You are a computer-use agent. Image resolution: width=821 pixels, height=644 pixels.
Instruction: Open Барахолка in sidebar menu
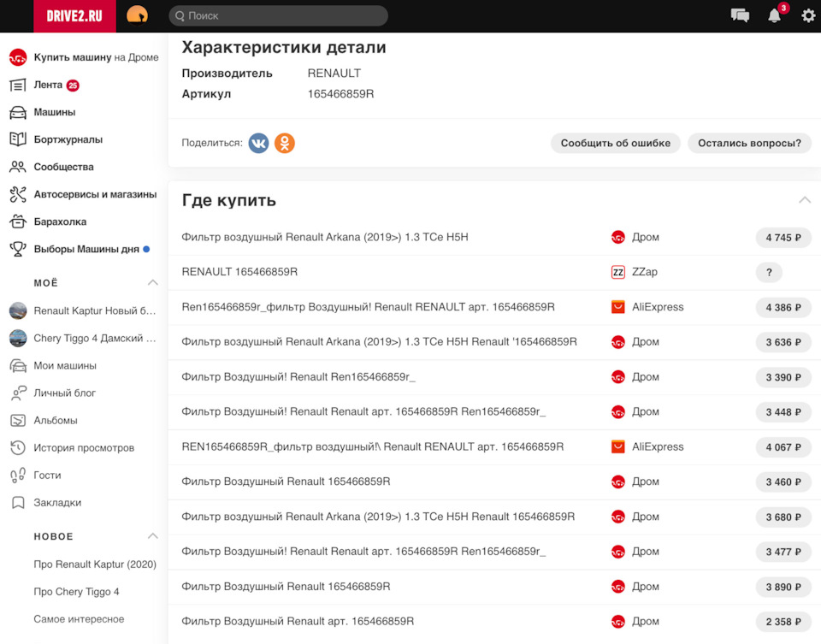click(60, 222)
